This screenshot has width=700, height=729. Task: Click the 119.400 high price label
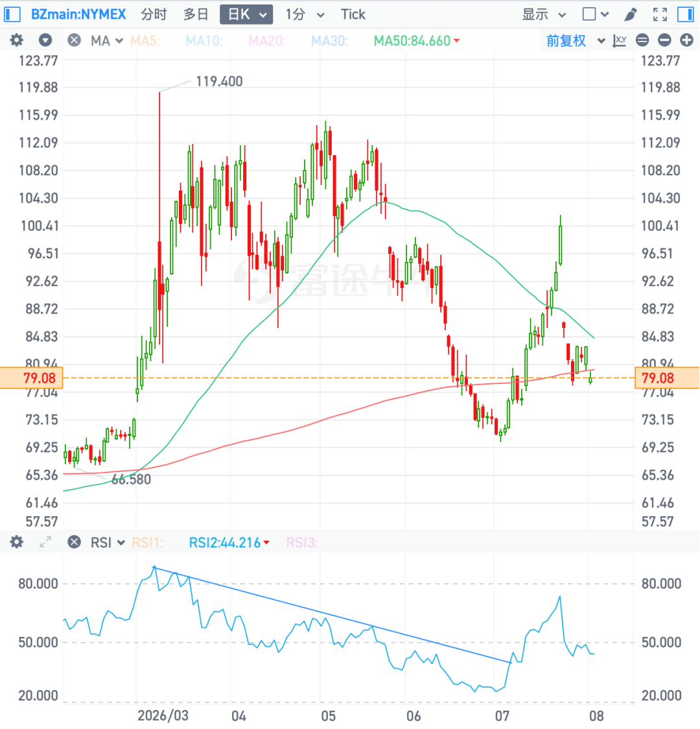[219, 81]
